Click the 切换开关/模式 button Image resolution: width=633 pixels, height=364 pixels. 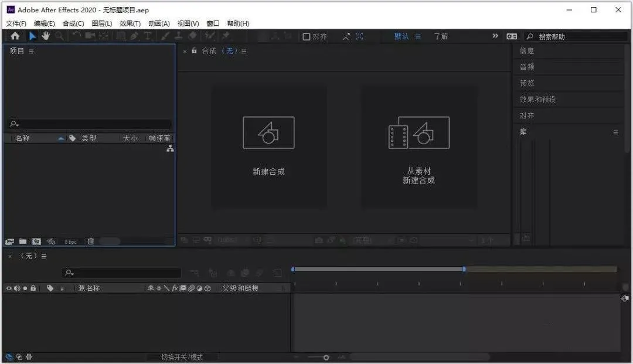(182, 357)
